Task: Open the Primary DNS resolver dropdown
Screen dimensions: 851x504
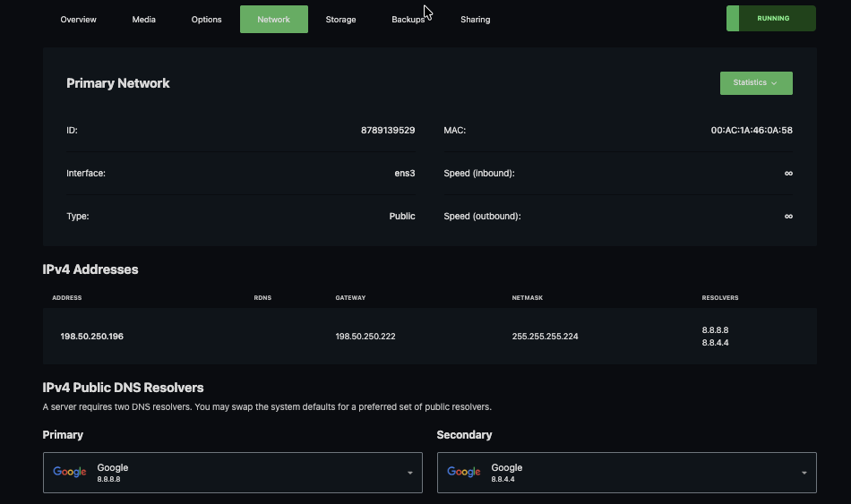Action: coord(232,473)
